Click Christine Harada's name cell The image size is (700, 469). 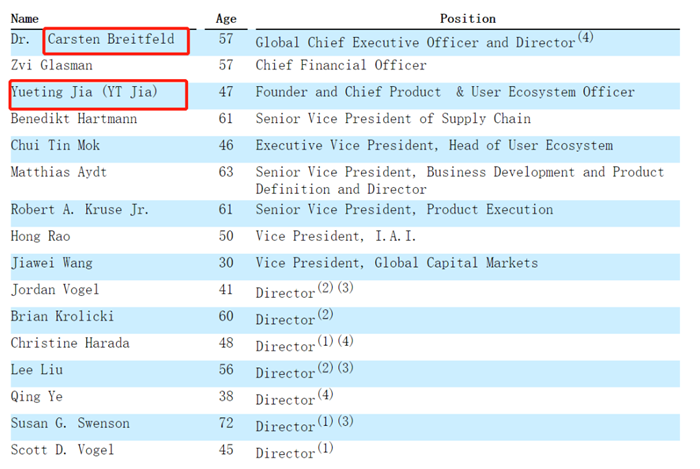[x=70, y=343]
